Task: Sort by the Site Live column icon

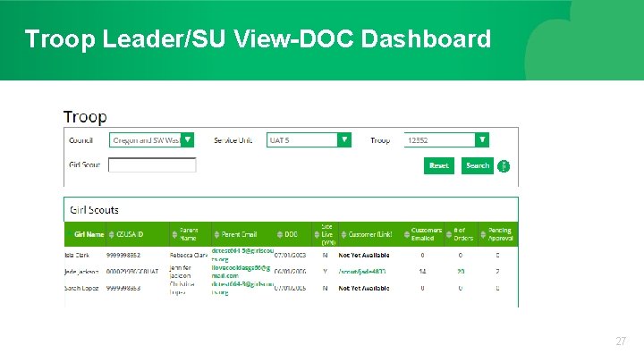Action: tap(317, 234)
